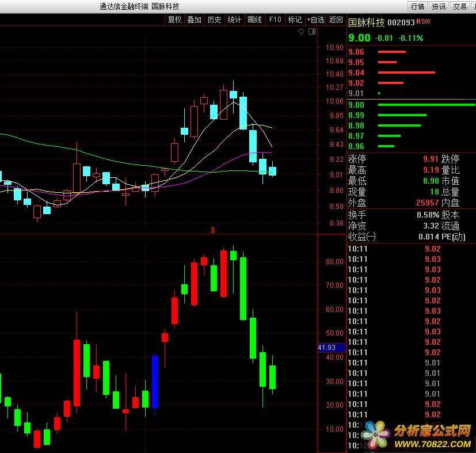Select the bid price 8.97 row
The width and height of the screenshot is (476, 453).
click(x=411, y=136)
